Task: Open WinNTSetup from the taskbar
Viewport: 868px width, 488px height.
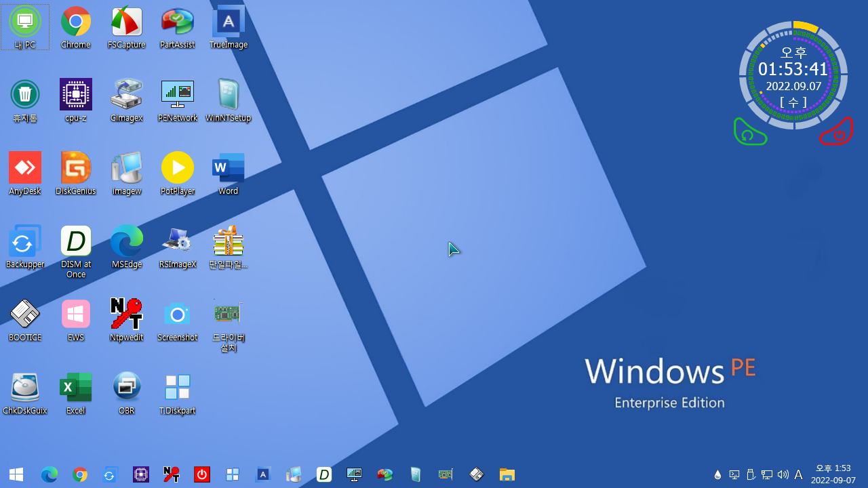Action: click(x=416, y=474)
